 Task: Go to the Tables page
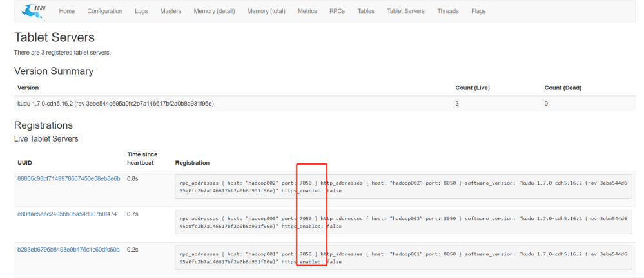366,11
